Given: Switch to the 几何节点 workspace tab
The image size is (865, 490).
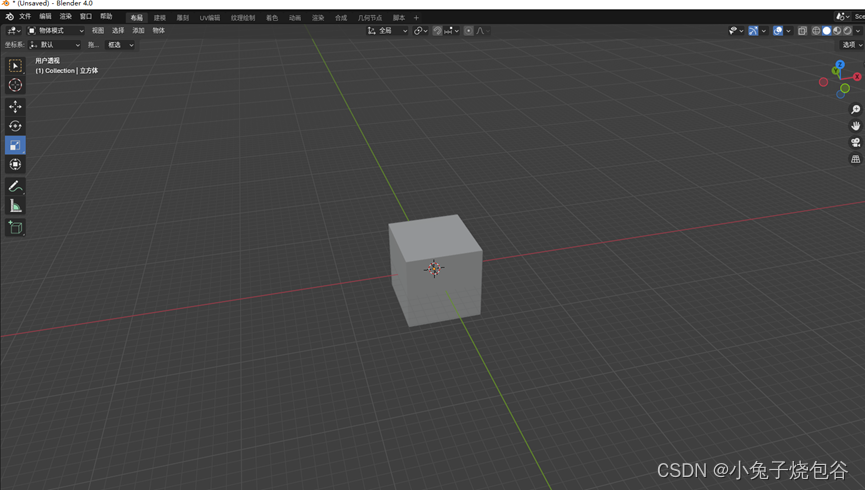Looking at the screenshot, I should coord(370,18).
